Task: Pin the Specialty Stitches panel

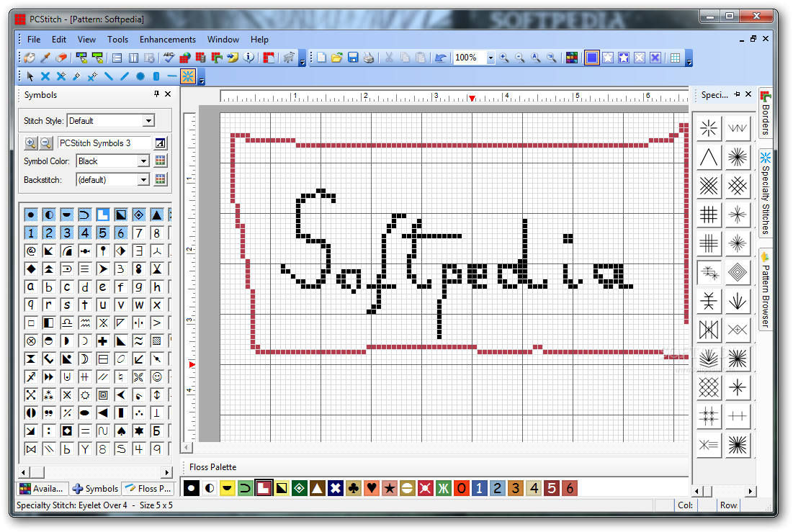Action: [737, 94]
